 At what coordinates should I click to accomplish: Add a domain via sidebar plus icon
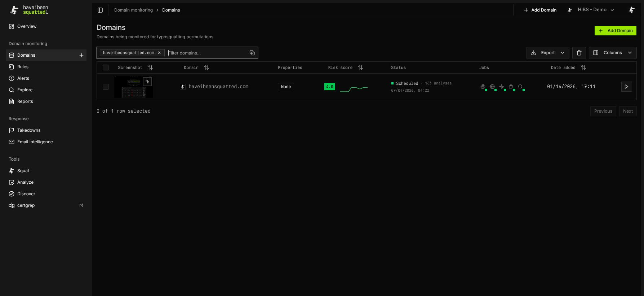[x=81, y=55]
